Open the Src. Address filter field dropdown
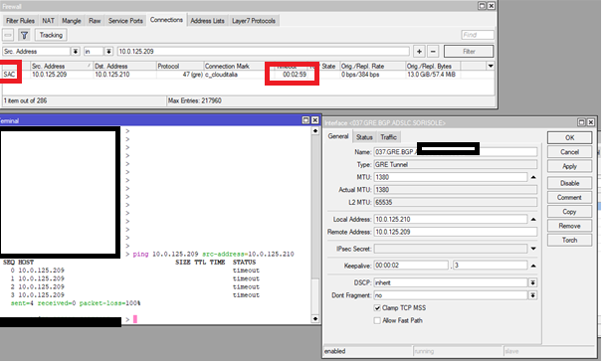605x364 pixels. pos(76,52)
